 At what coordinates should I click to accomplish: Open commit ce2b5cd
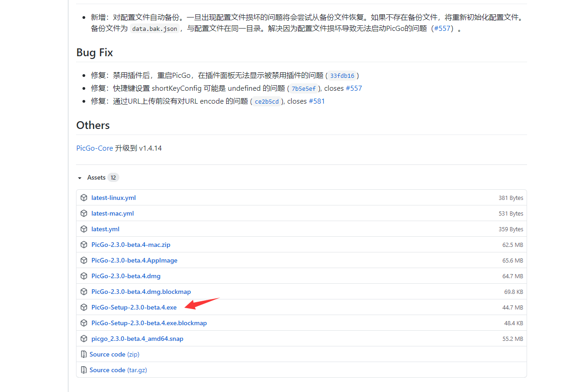[267, 102]
